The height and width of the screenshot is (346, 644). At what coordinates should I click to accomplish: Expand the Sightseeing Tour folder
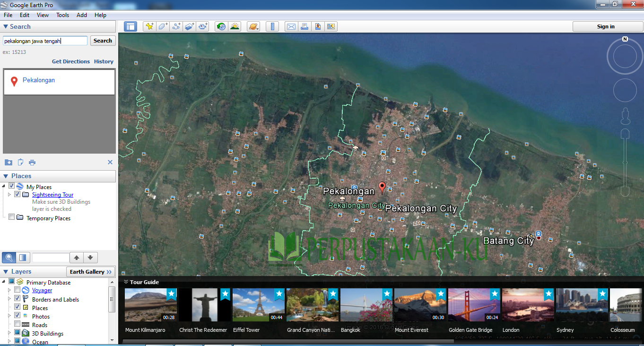click(x=9, y=194)
